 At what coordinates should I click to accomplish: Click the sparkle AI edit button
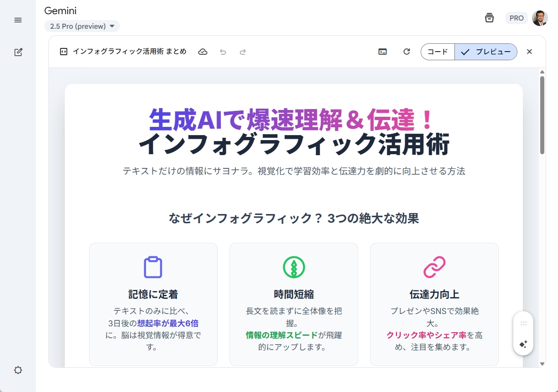523,344
